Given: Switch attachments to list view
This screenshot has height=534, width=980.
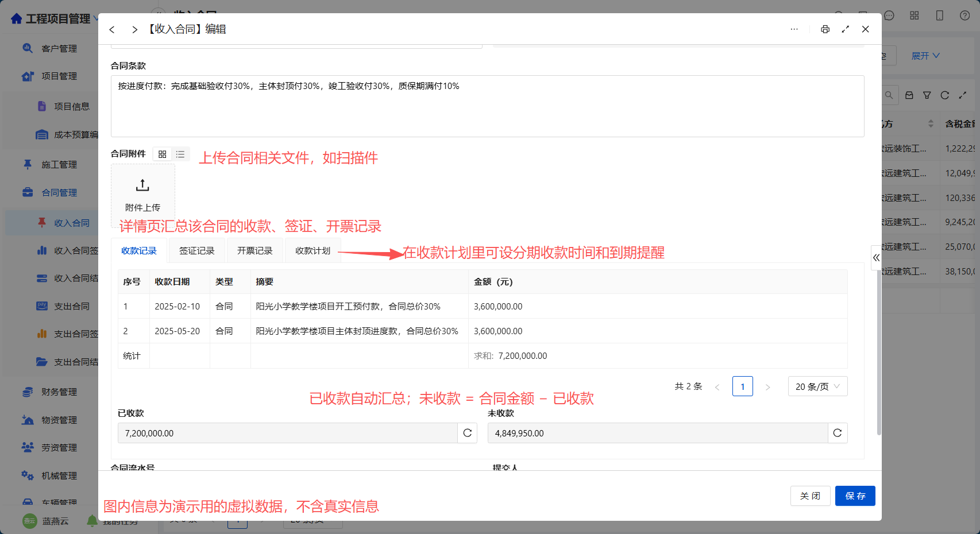Looking at the screenshot, I should click(x=180, y=154).
